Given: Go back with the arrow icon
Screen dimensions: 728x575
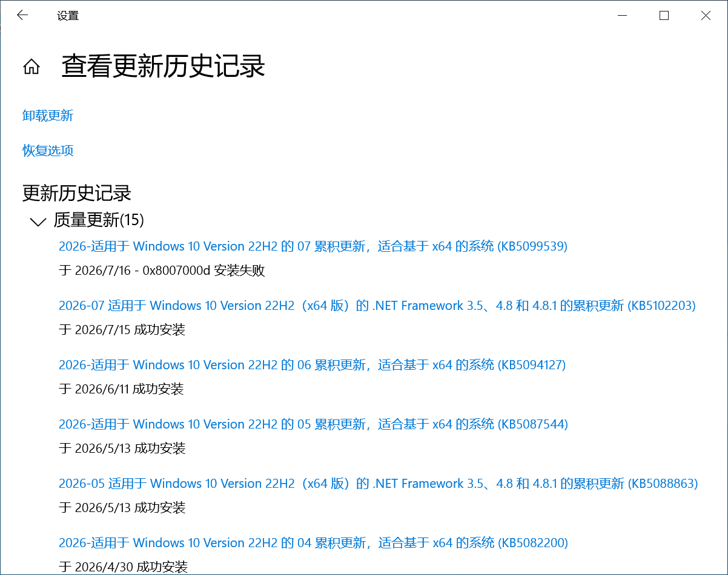Looking at the screenshot, I should coord(22,16).
